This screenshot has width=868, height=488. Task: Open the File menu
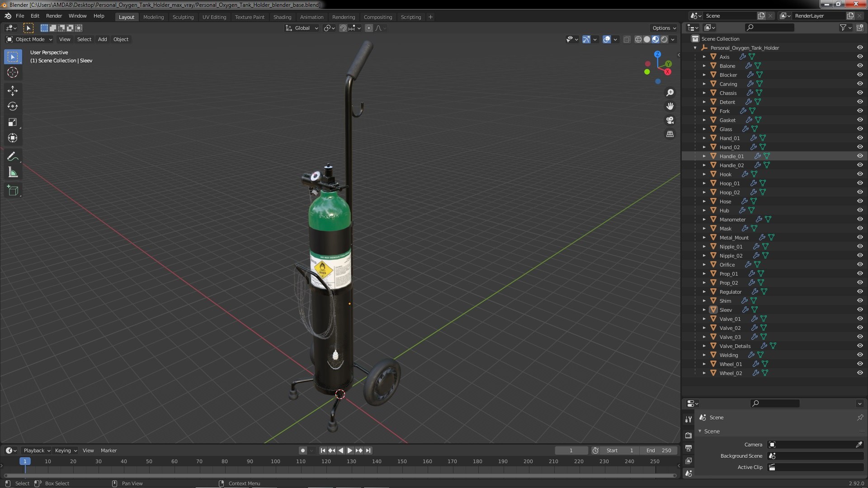tap(20, 16)
